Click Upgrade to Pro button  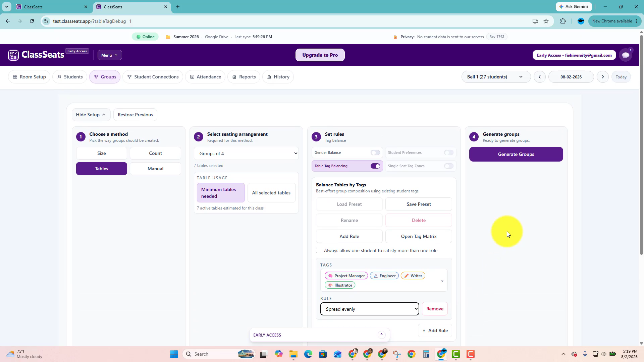point(320,55)
